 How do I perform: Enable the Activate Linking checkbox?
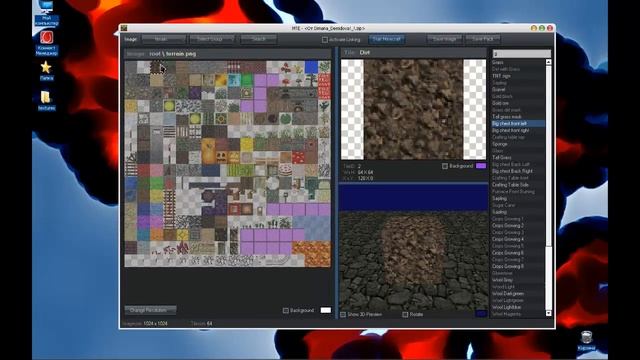pyautogui.click(x=325, y=40)
